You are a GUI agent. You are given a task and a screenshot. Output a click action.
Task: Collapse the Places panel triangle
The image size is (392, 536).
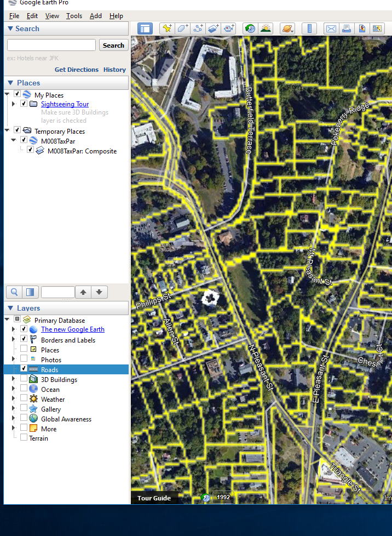click(x=10, y=83)
